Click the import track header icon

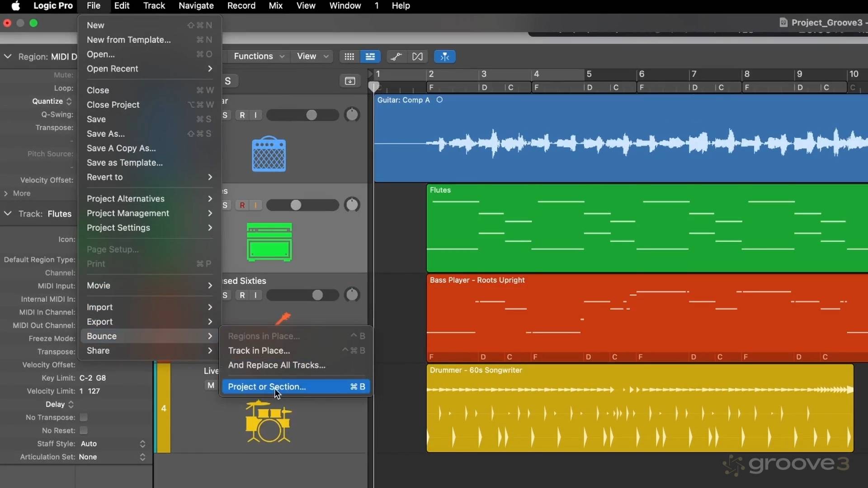pos(350,81)
